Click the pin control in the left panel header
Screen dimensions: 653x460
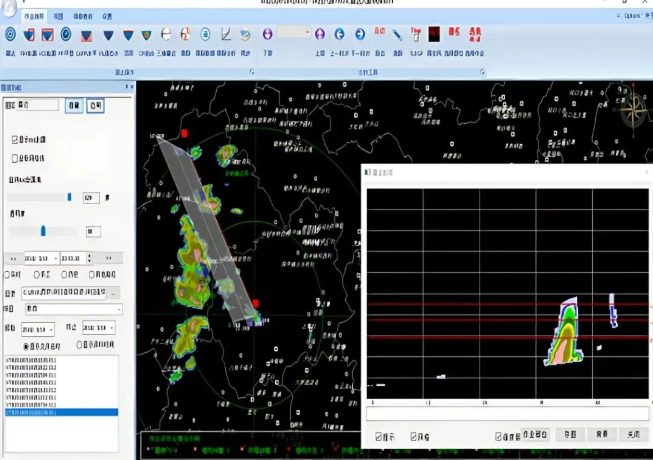(x=127, y=87)
